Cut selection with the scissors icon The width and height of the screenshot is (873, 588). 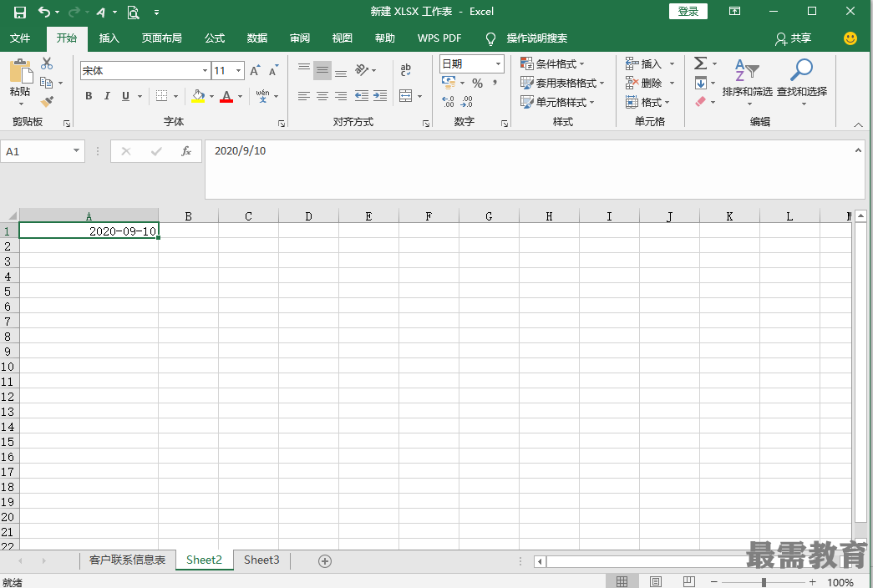pyautogui.click(x=47, y=63)
